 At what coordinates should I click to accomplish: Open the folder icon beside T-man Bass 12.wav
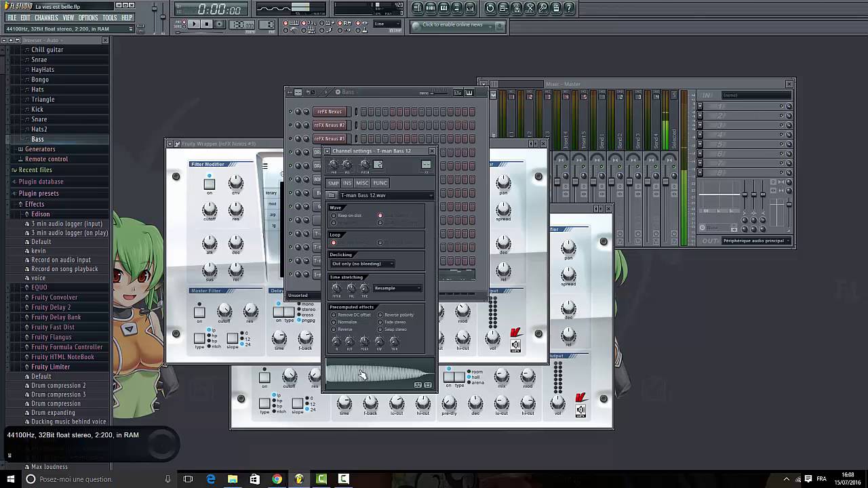click(x=332, y=195)
